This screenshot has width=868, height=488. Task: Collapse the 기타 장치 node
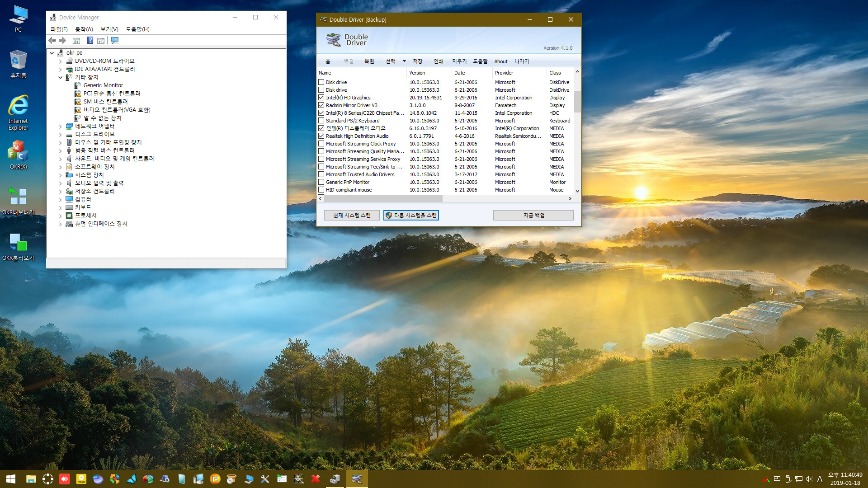click(60, 77)
